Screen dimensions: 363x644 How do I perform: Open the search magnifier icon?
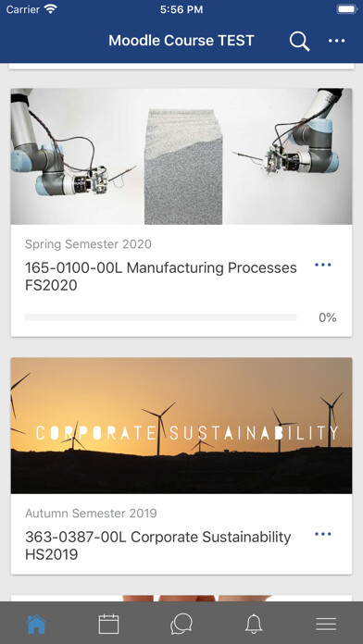pos(299,41)
